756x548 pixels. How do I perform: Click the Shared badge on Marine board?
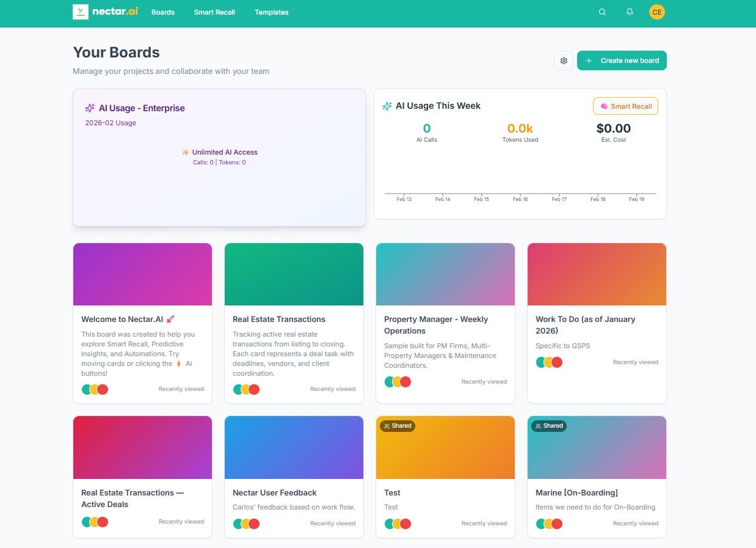coord(548,426)
